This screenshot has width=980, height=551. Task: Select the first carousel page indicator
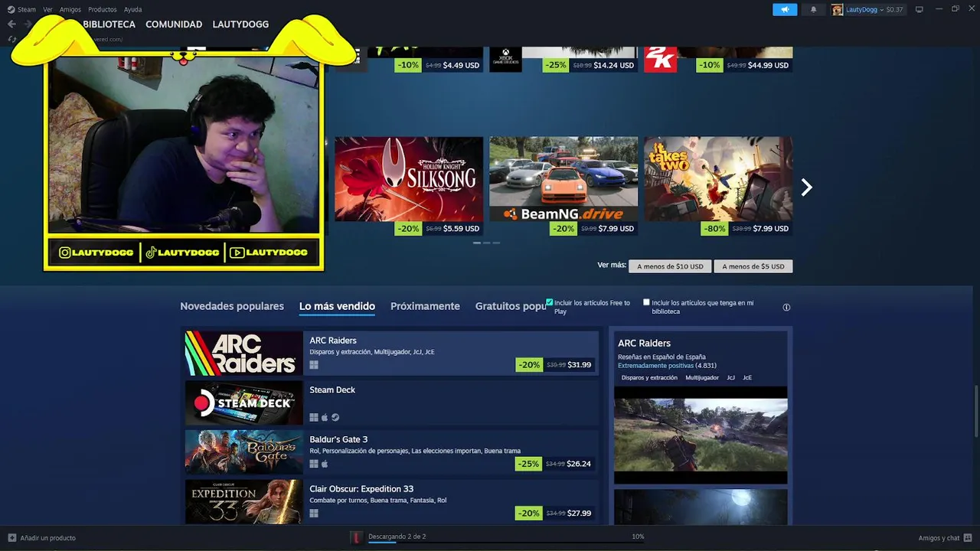coord(477,243)
